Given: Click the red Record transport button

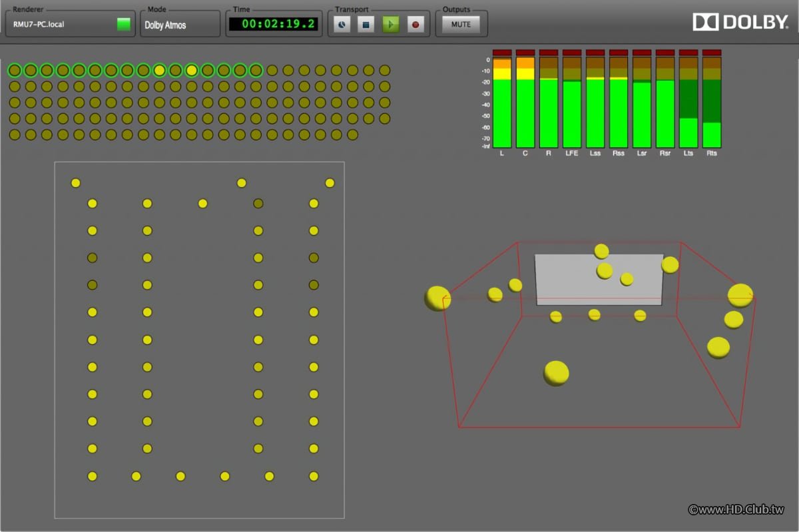Looking at the screenshot, I should [415, 25].
